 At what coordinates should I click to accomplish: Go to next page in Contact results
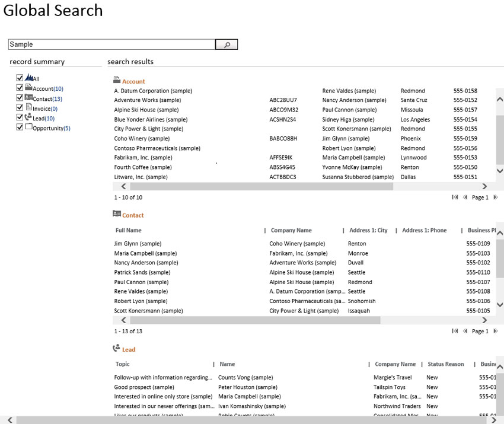pyautogui.click(x=496, y=331)
